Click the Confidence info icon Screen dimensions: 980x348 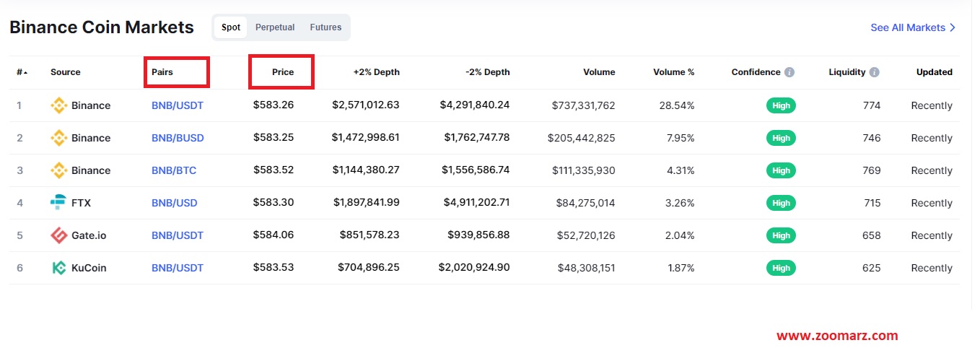click(789, 72)
